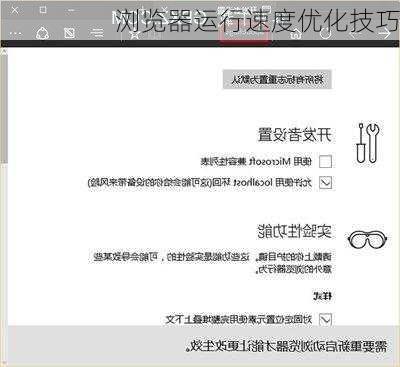This screenshot has width=400, height=367.
Task: Enable the 使用 Microsoft 兼容性列表 checkbox
Action: pyautogui.click(x=325, y=162)
